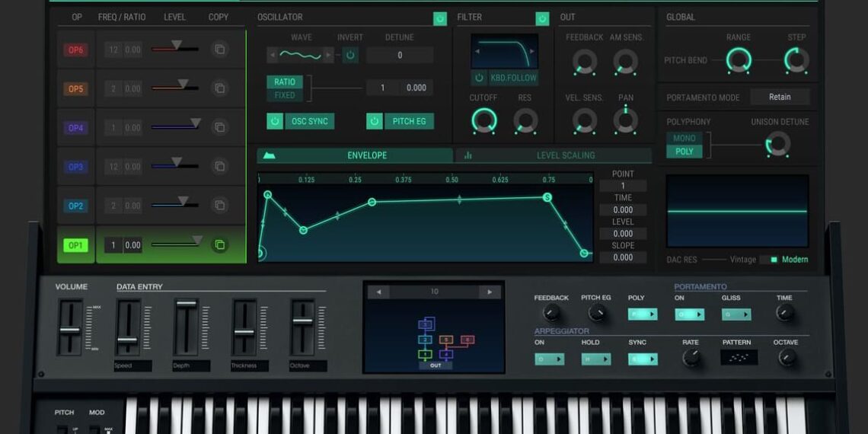Screen dimensions: 868x434
Task: Toggle KBD.FOLLOW power icon
Action: pos(480,78)
